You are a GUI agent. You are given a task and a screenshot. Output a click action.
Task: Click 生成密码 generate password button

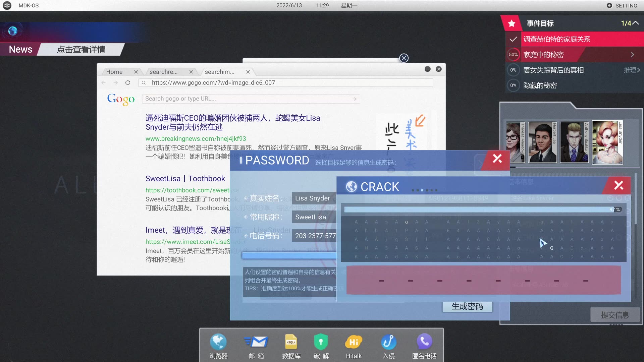468,306
